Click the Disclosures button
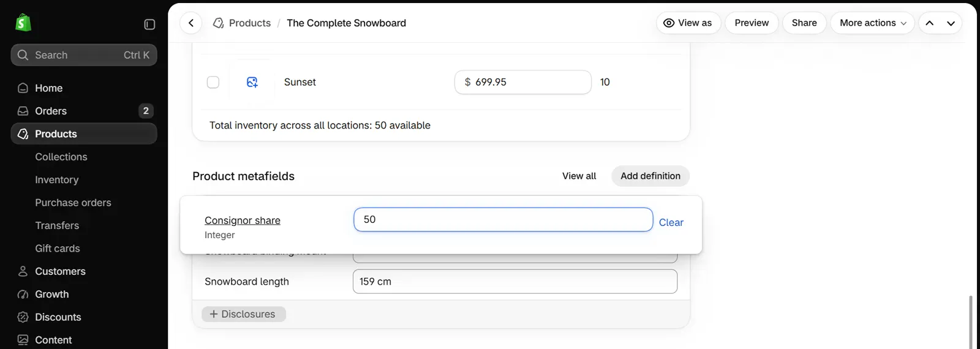The width and height of the screenshot is (980, 349). click(244, 314)
